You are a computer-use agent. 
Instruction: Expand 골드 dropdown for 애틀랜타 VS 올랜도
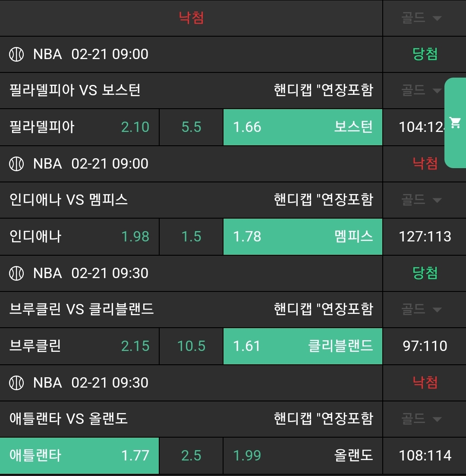click(422, 419)
